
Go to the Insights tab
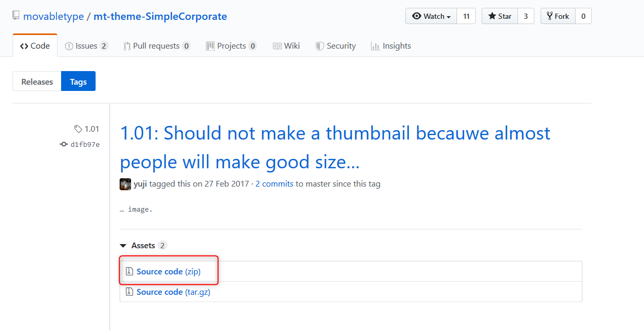point(391,46)
